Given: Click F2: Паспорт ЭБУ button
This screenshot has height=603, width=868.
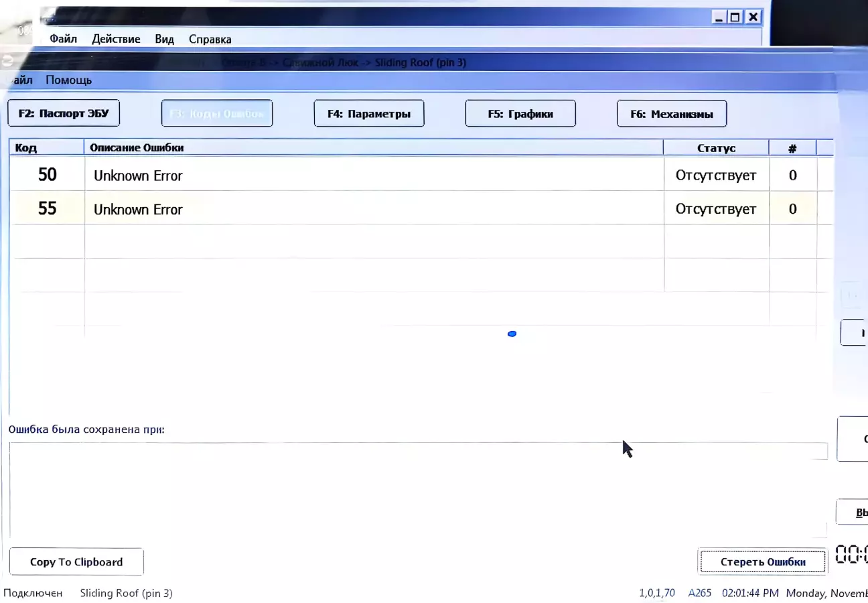Looking at the screenshot, I should click(x=64, y=113).
